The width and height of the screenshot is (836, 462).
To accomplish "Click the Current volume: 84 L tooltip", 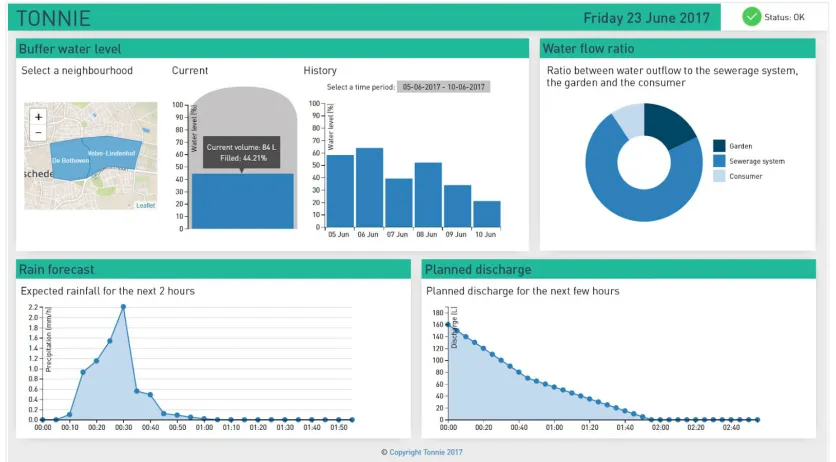I will pyautogui.click(x=242, y=152).
